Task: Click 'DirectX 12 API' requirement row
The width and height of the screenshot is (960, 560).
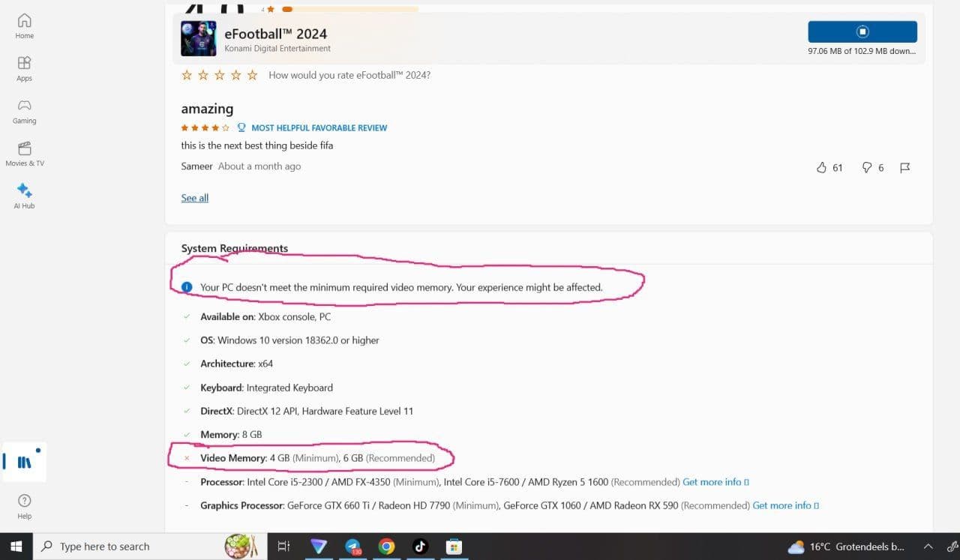Action: click(307, 411)
